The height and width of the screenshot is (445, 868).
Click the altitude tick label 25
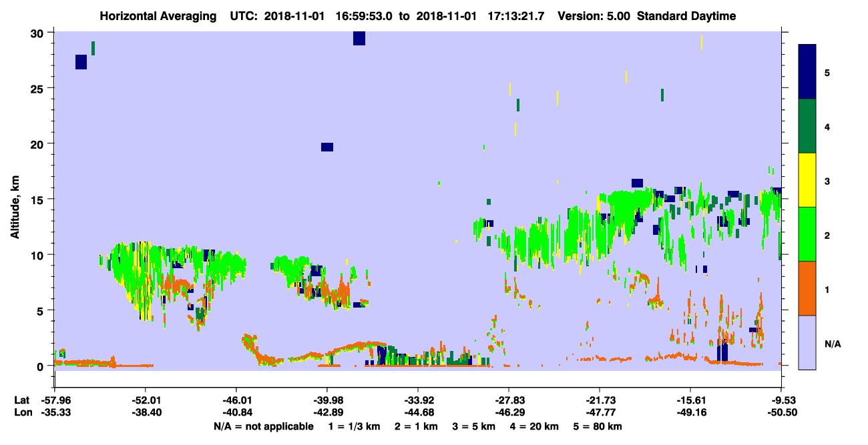pos(38,88)
